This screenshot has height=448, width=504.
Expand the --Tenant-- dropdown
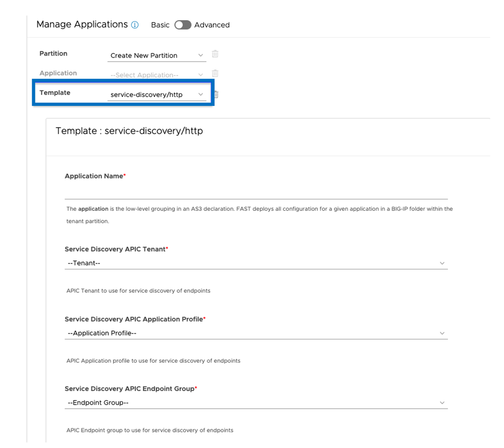[256, 263]
